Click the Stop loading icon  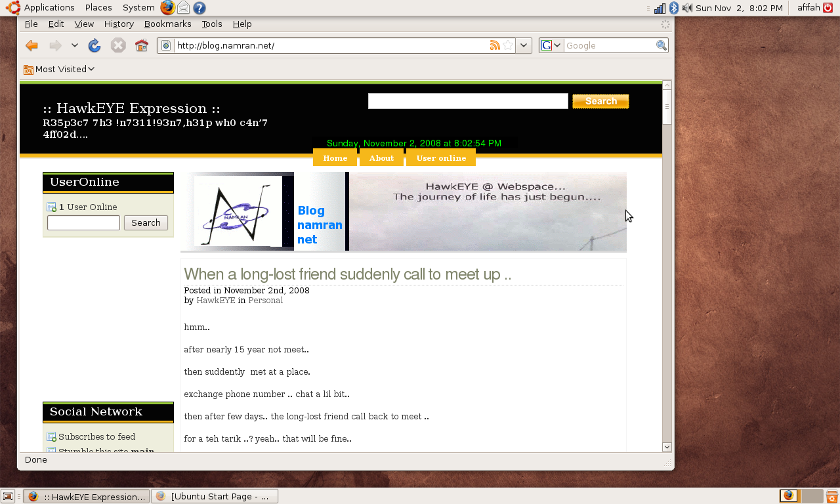118,45
